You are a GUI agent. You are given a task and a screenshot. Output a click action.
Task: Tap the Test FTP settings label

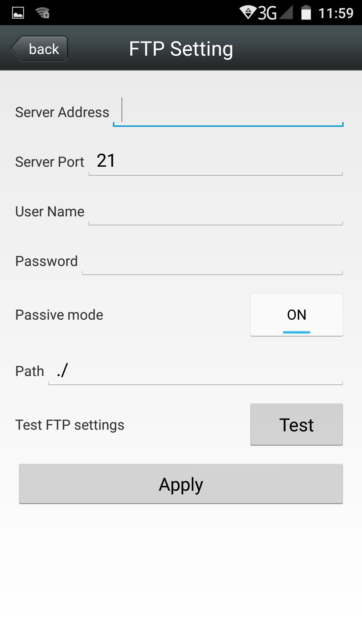[70, 425]
